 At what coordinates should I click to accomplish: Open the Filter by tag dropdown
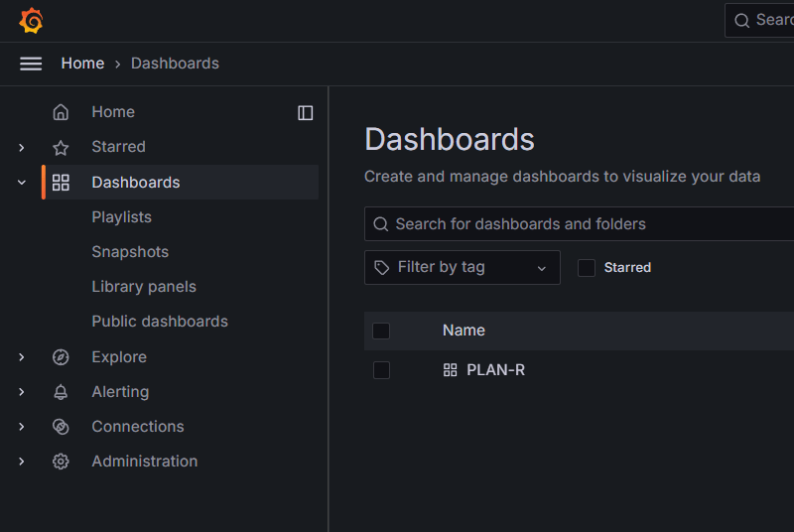click(462, 268)
